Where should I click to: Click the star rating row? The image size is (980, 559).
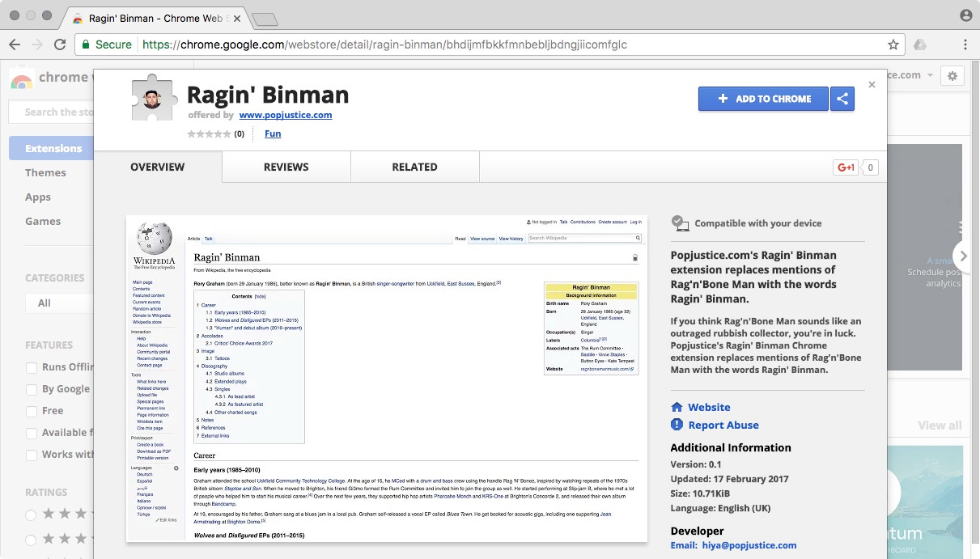tap(210, 134)
